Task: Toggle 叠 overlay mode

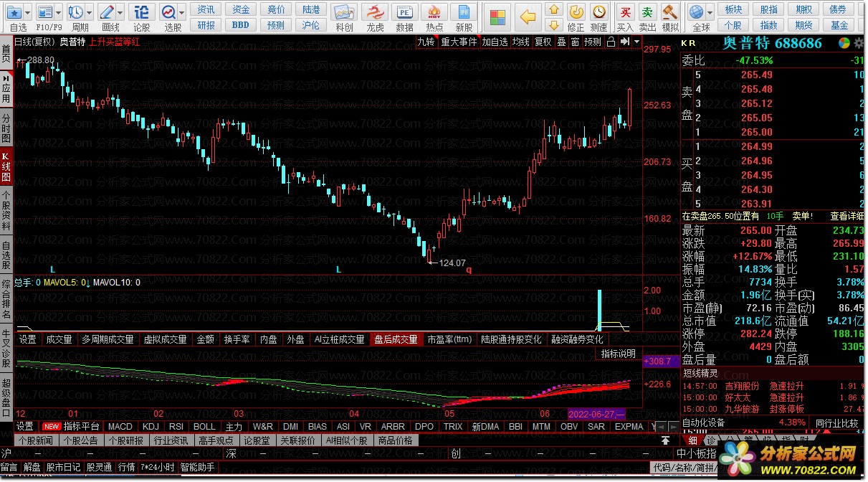Action: pyautogui.click(x=561, y=42)
